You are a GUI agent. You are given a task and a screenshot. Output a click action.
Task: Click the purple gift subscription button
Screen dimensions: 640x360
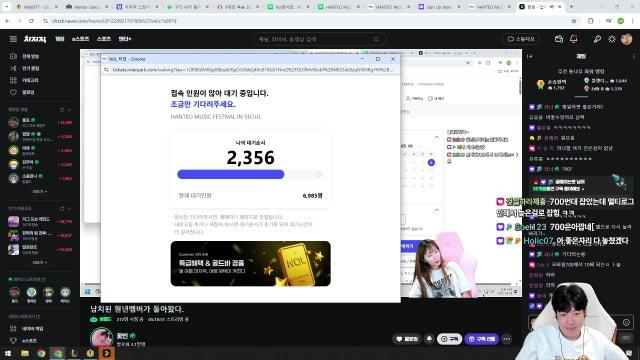pyautogui.click(x=482, y=339)
